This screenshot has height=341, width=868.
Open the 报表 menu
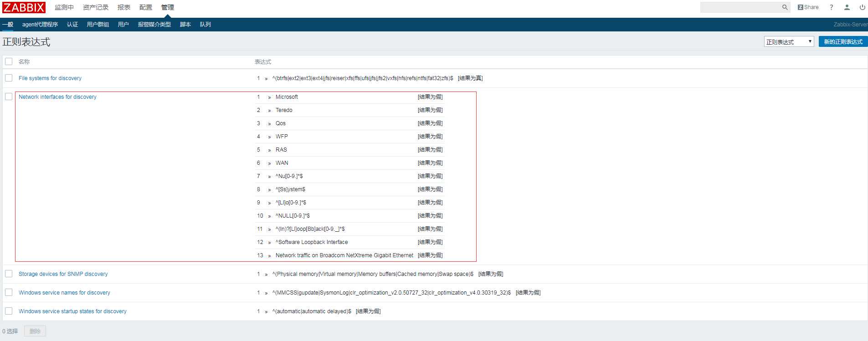click(x=124, y=7)
